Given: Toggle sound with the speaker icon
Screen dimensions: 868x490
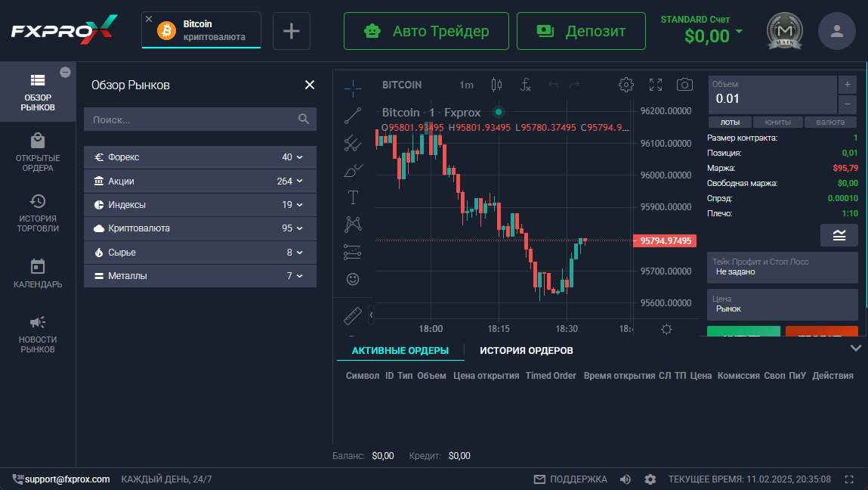Looking at the screenshot, I should tap(625, 479).
